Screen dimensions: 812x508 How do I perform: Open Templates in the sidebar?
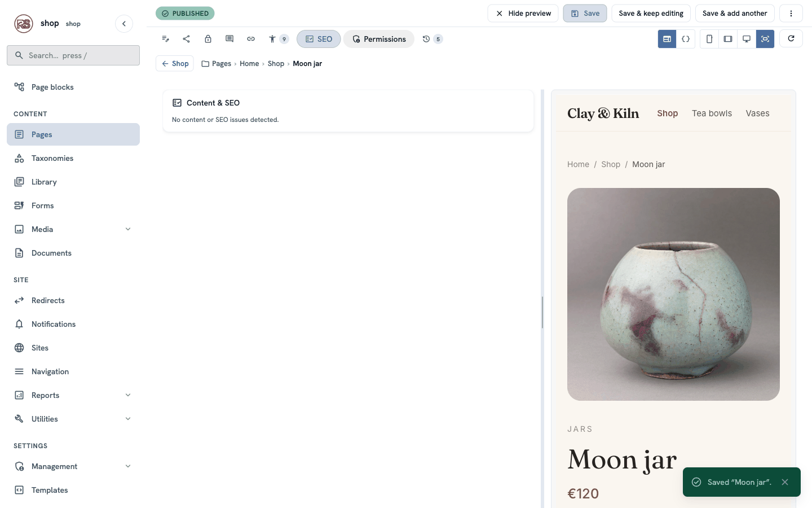pyautogui.click(x=73, y=490)
